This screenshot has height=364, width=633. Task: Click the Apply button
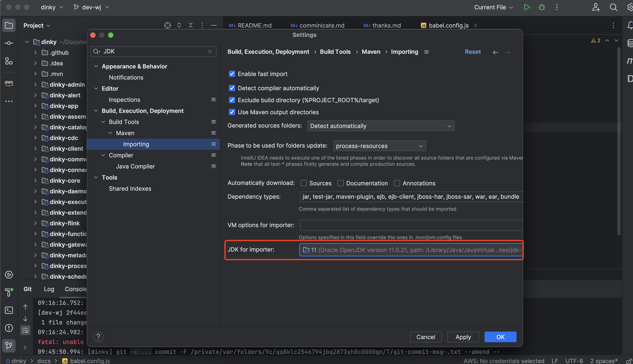463,337
